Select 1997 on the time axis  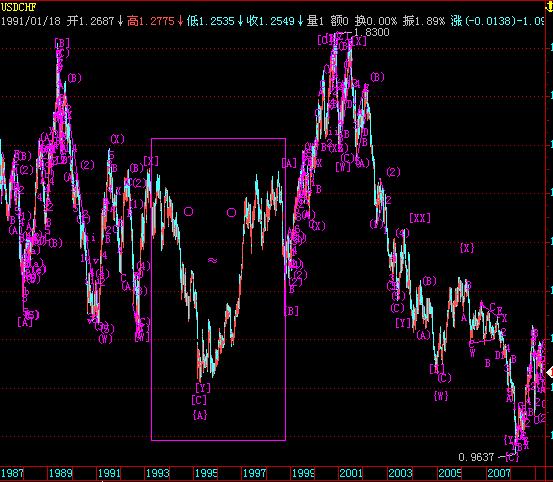[x=255, y=473]
